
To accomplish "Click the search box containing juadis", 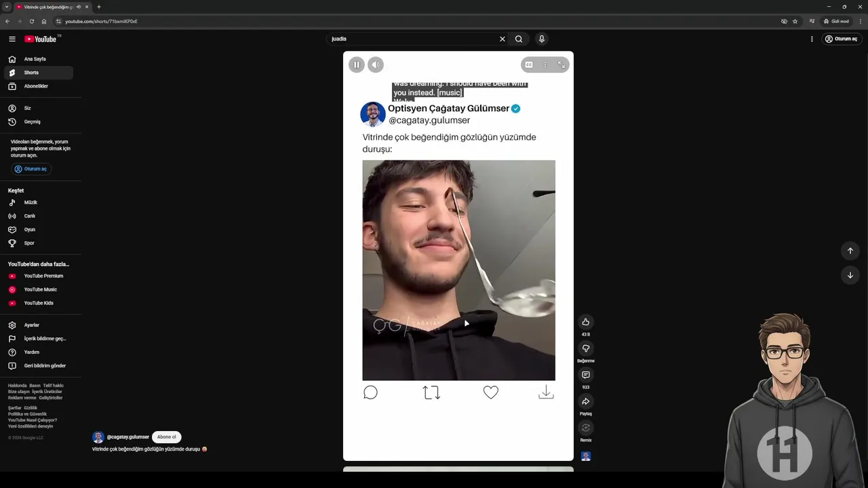I will (x=414, y=39).
